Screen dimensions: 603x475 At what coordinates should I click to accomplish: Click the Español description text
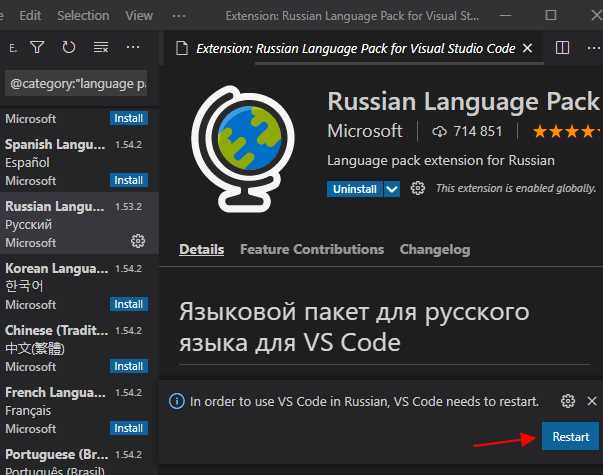[x=27, y=162]
